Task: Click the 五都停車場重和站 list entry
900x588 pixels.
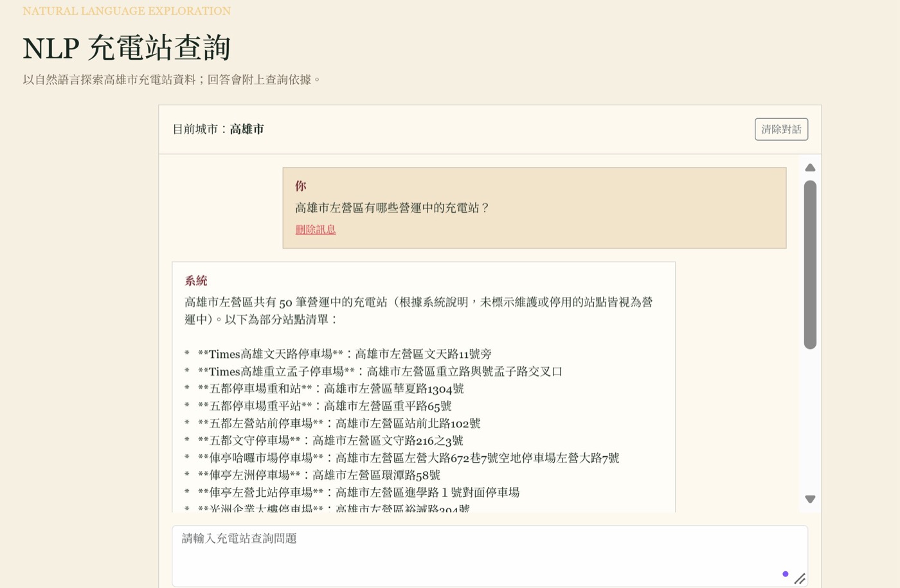Action: tap(324, 389)
